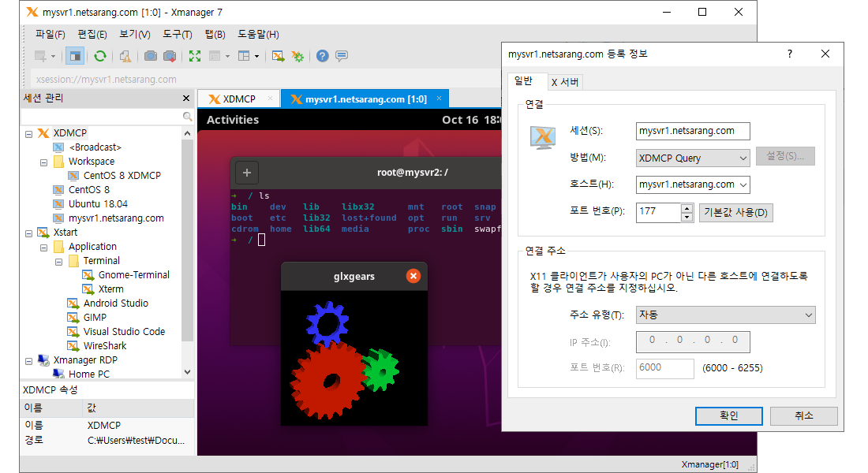The image size is (868, 473).
Task: Open the 도구(T) menu
Action: click(x=177, y=35)
